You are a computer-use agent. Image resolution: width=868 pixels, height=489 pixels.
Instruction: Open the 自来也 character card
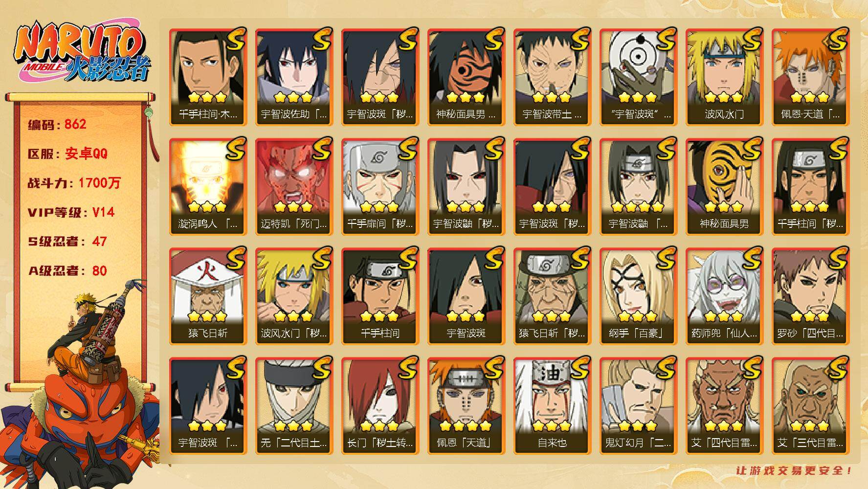click(552, 406)
